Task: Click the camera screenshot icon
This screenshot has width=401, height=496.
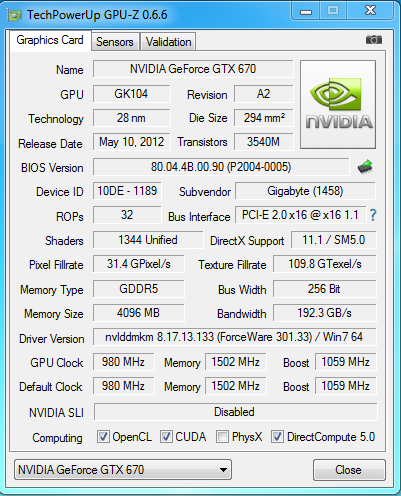Action: click(374, 40)
